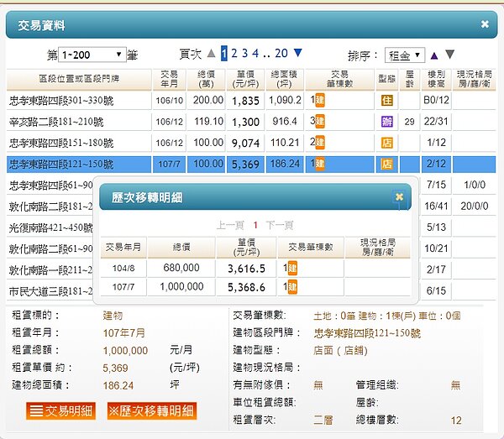This screenshot has height=439, width=504.
Task: Click purple 辦 type icon
Action: 387,122
